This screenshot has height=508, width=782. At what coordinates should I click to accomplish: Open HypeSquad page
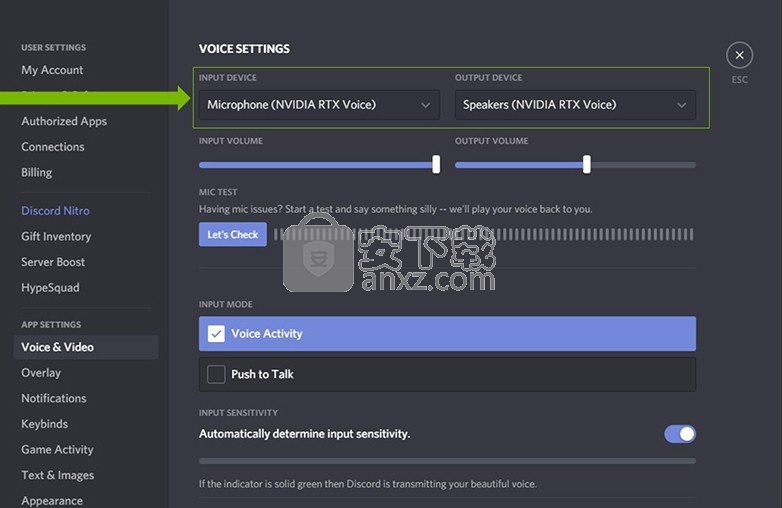pyautogui.click(x=50, y=288)
